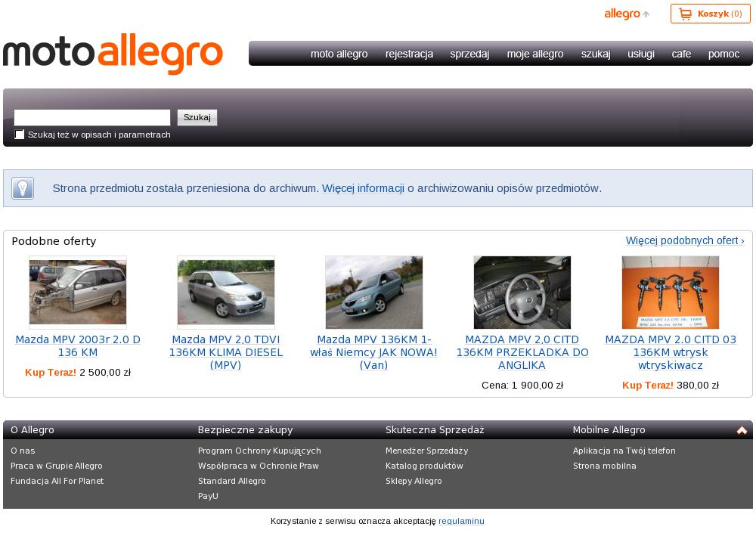This screenshot has height=536, width=756.
Task: Open Więcej podobnych ofert link
Action: [x=685, y=240]
